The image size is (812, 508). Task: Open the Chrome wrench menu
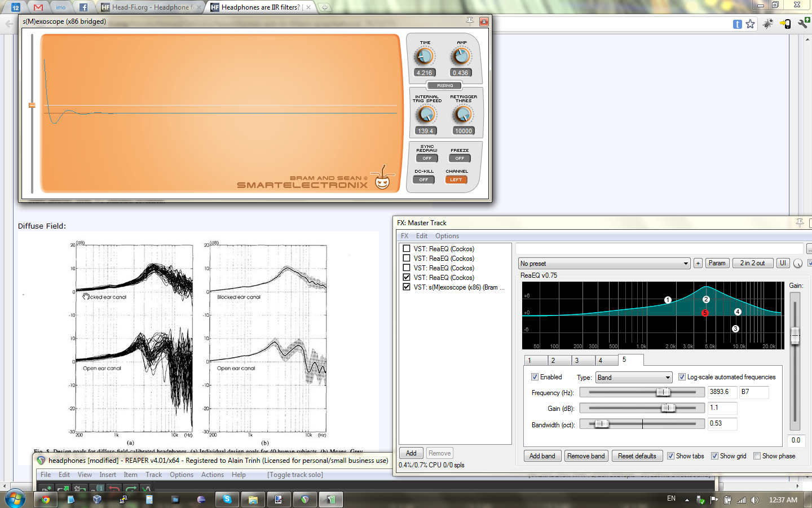point(804,24)
